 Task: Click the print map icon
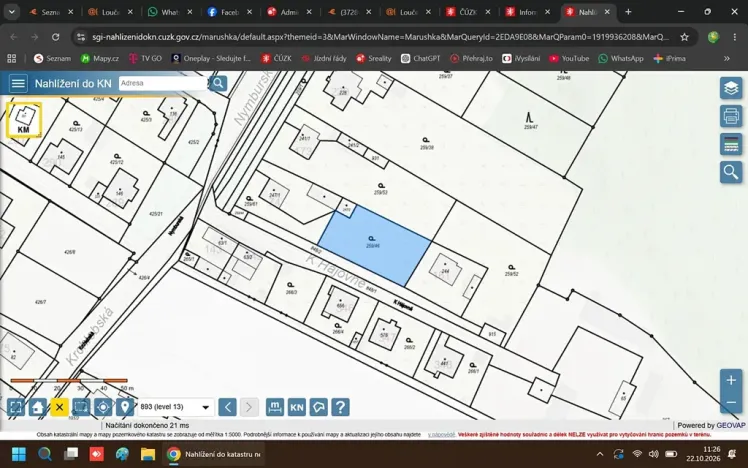point(731,116)
